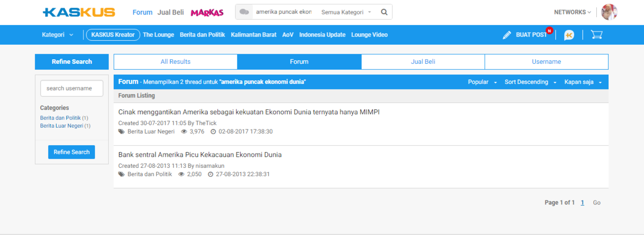Click the search magnifier icon
This screenshot has height=235, width=644.
[384, 12]
